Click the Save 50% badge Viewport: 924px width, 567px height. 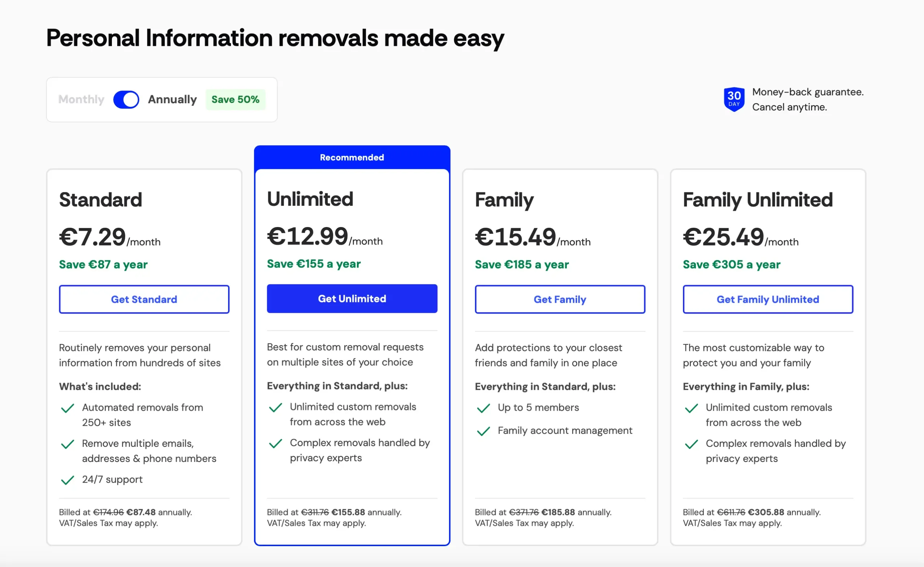coord(235,99)
